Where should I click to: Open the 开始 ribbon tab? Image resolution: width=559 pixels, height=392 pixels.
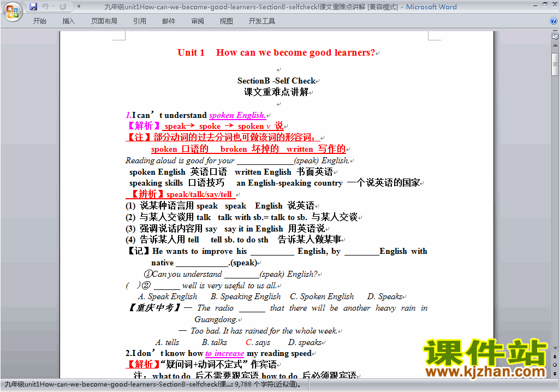pyautogui.click(x=39, y=21)
